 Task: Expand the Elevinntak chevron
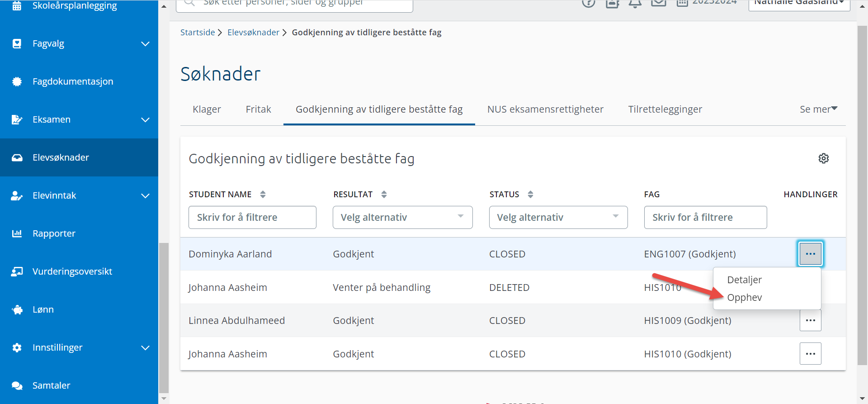click(145, 196)
